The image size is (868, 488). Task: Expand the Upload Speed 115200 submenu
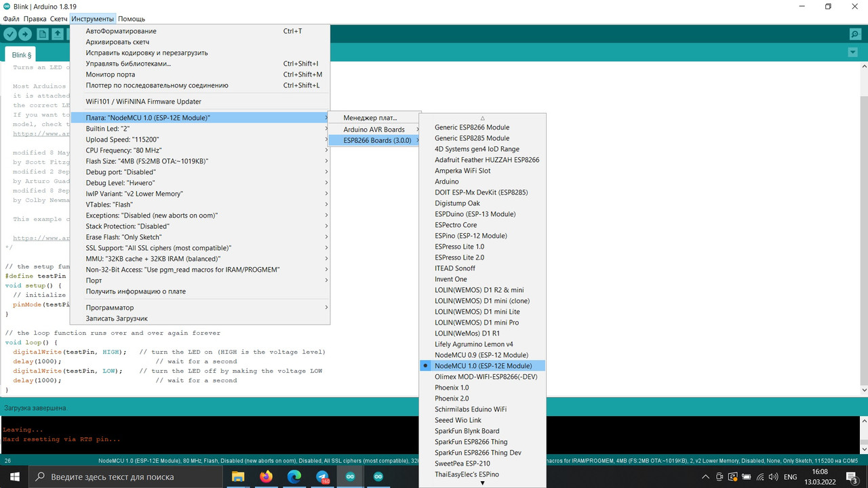200,140
